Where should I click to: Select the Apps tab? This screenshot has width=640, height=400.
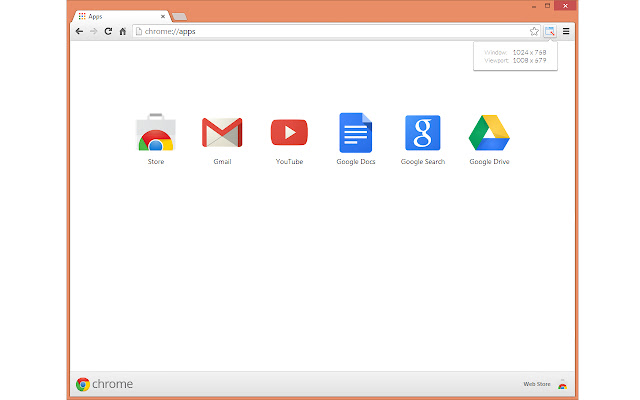tap(121, 16)
